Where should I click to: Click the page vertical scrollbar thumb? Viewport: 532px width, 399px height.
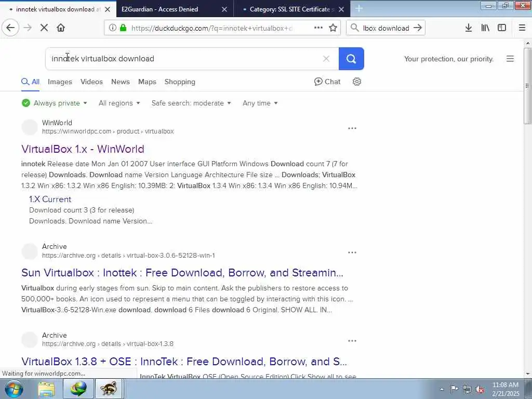527,86
